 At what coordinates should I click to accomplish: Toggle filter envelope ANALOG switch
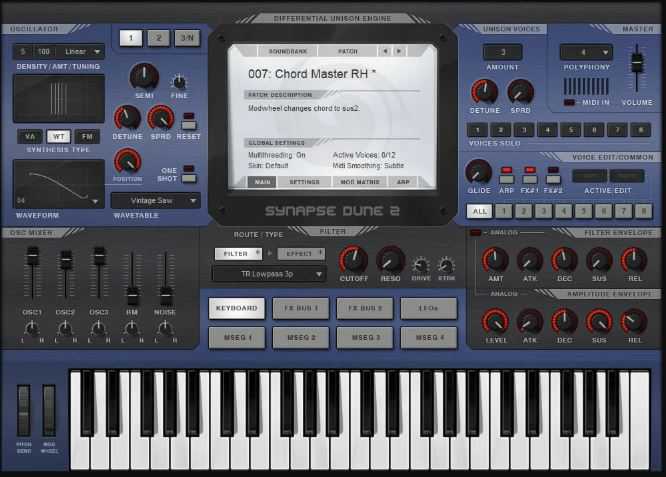[475, 233]
